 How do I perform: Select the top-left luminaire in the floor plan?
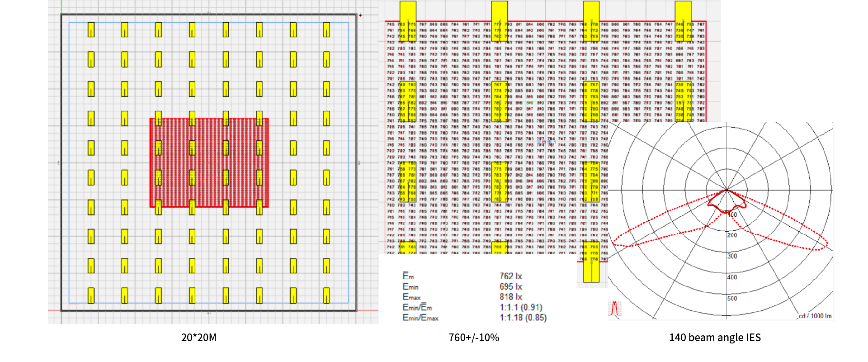pyautogui.click(x=91, y=30)
